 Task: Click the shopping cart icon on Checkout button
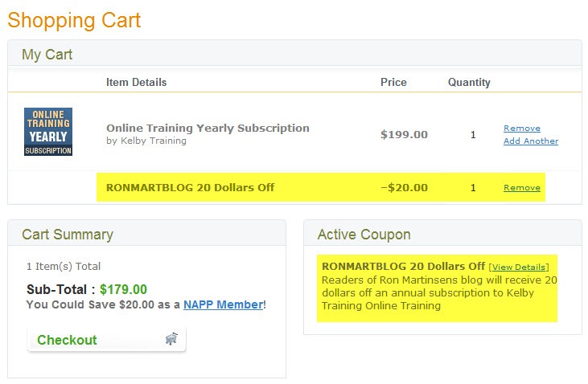(x=171, y=339)
